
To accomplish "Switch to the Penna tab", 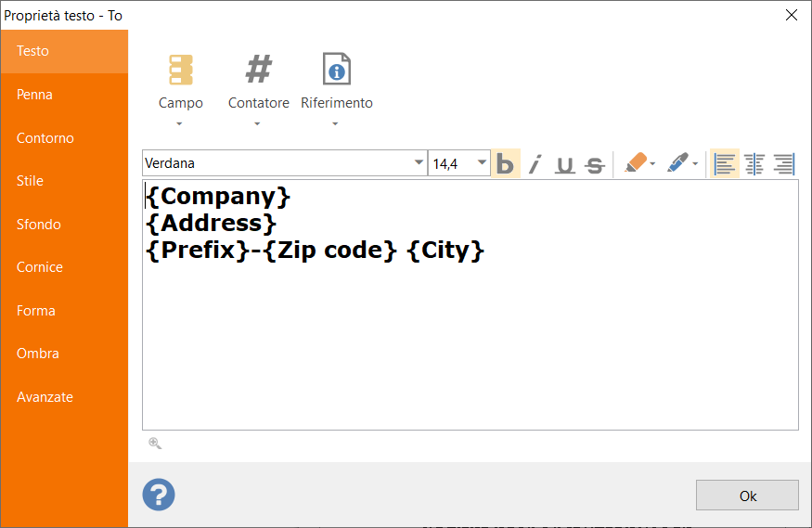I will (64, 95).
